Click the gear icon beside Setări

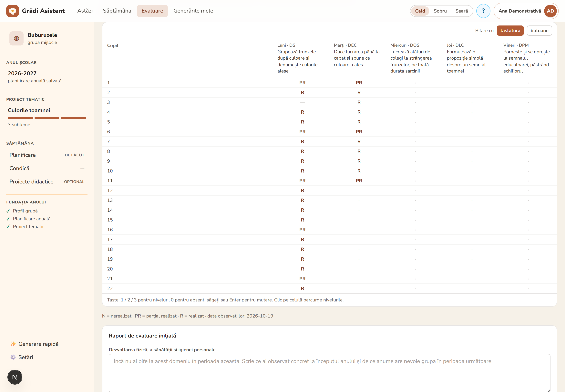point(13,357)
